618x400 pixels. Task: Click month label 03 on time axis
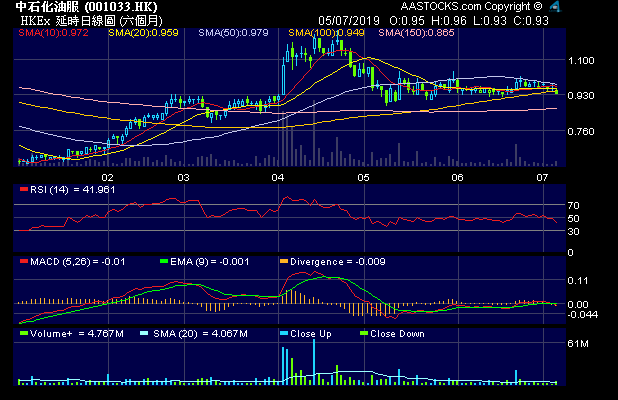tap(183, 177)
